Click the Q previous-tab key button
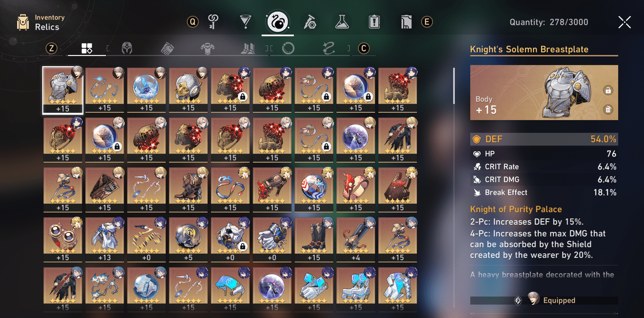Screen dimensions: 644x318 tap(192, 21)
